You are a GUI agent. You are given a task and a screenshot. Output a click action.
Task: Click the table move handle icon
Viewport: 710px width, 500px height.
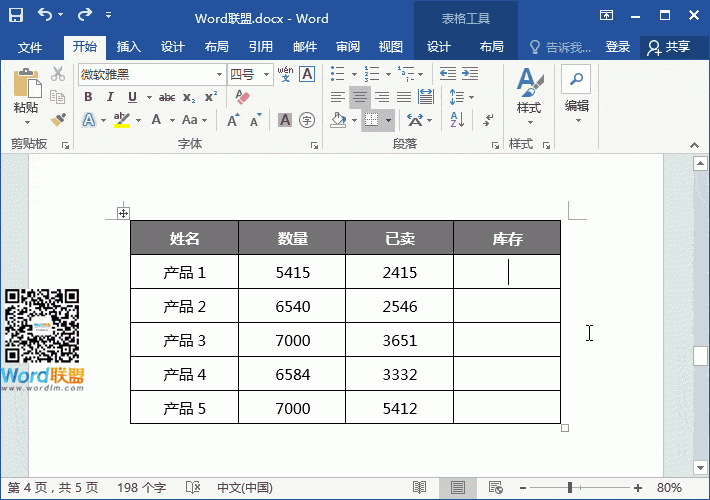[123, 213]
